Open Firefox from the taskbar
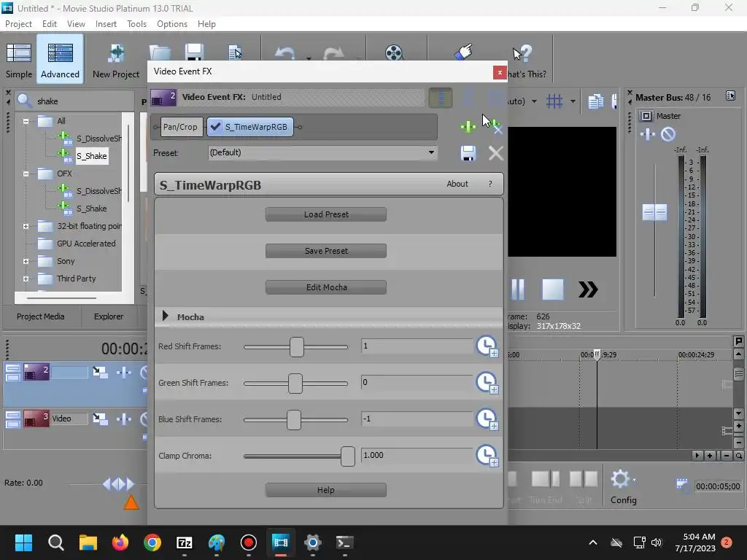Screen dimensions: 747x560 (120, 542)
